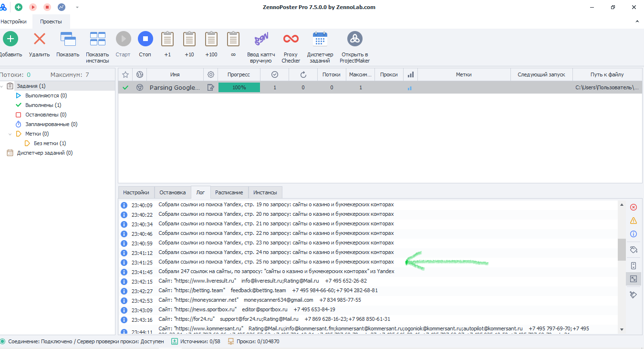Open Ввод каптч вручную
644x349 pixels.
pos(260,48)
